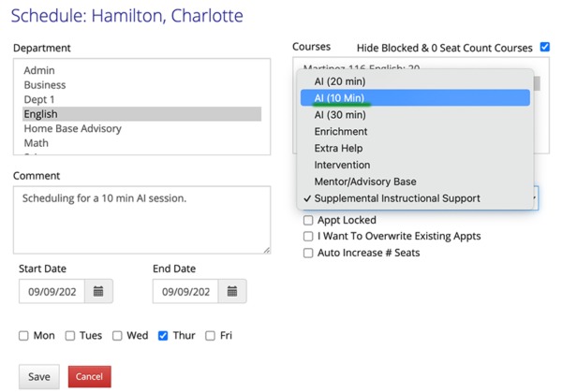
Task: Check I Want To Overwrite Existing Appts
Action: pos(308,237)
